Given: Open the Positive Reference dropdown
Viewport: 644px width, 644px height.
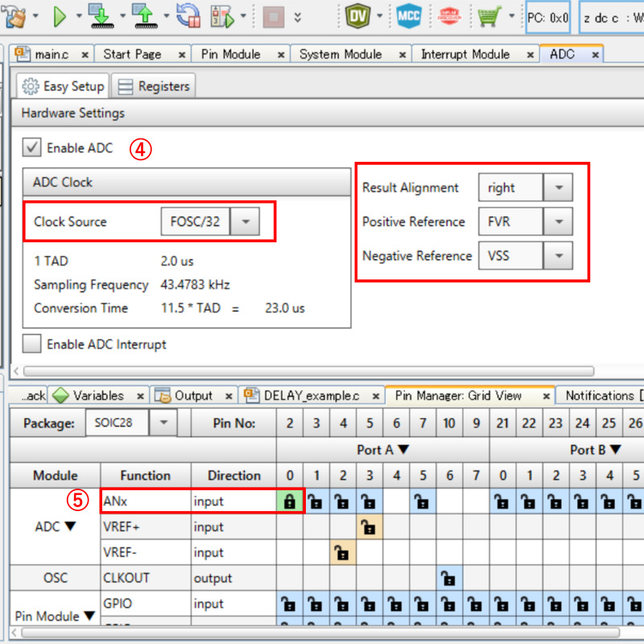Looking at the screenshot, I should pyautogui.click(x=558, y=221).
